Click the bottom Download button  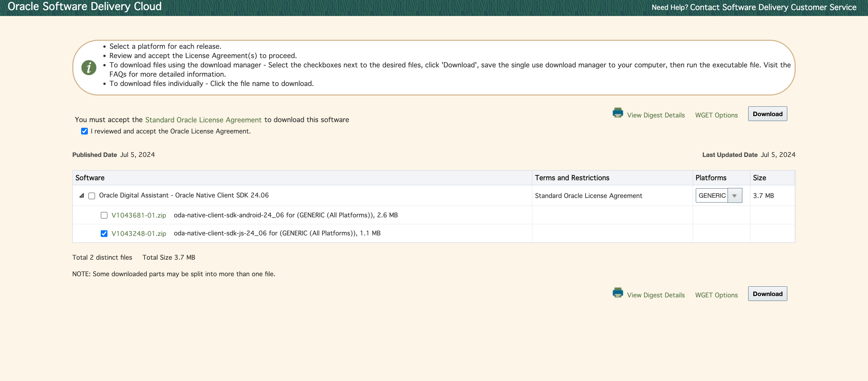768,294
